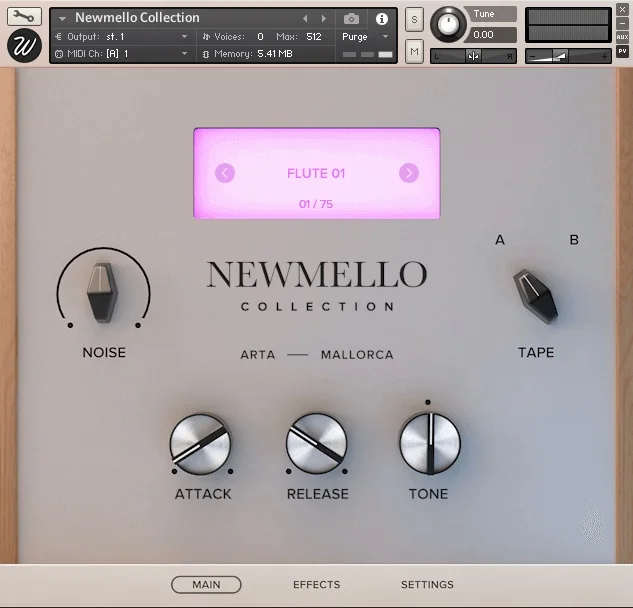Screen dimensions: 633x608
Task: Click the NOISE knob
Action: click(103, 293)
